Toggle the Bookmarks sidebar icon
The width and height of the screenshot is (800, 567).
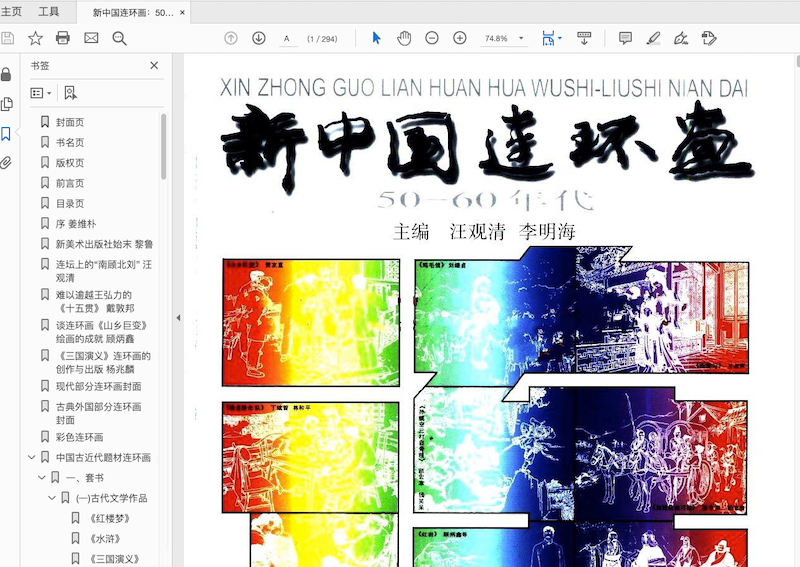pyautogui.click(x=6, y=134)
